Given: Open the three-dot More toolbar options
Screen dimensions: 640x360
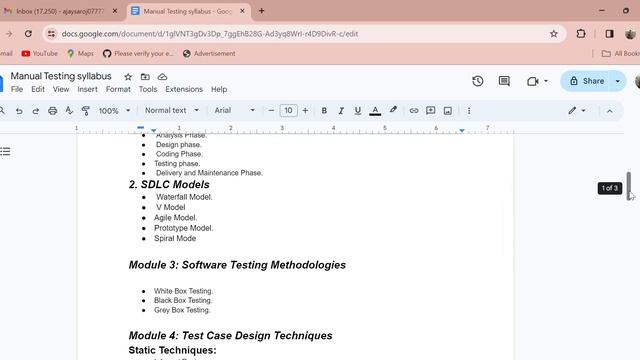Looking at the screenshot, I should tap(469, 111).
